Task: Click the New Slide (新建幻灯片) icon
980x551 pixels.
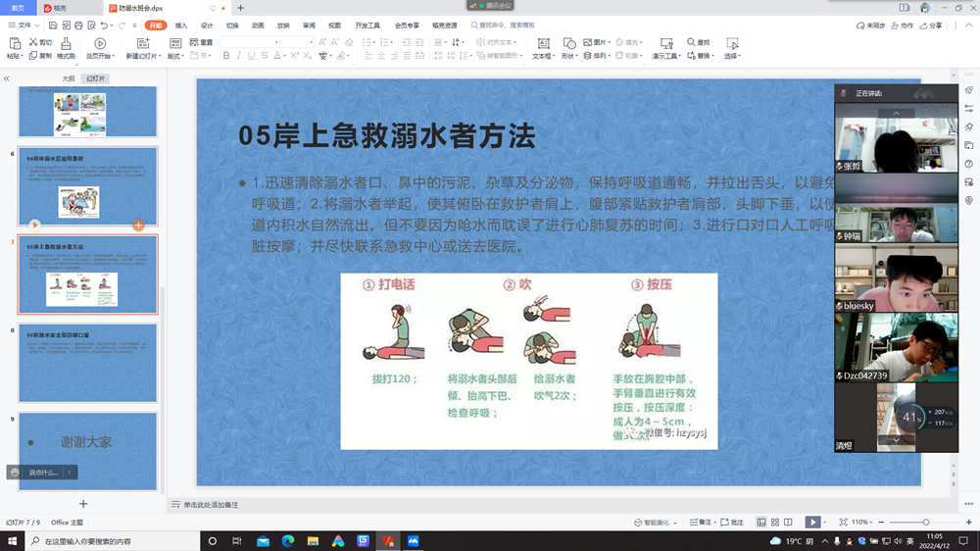Action: 143,43
